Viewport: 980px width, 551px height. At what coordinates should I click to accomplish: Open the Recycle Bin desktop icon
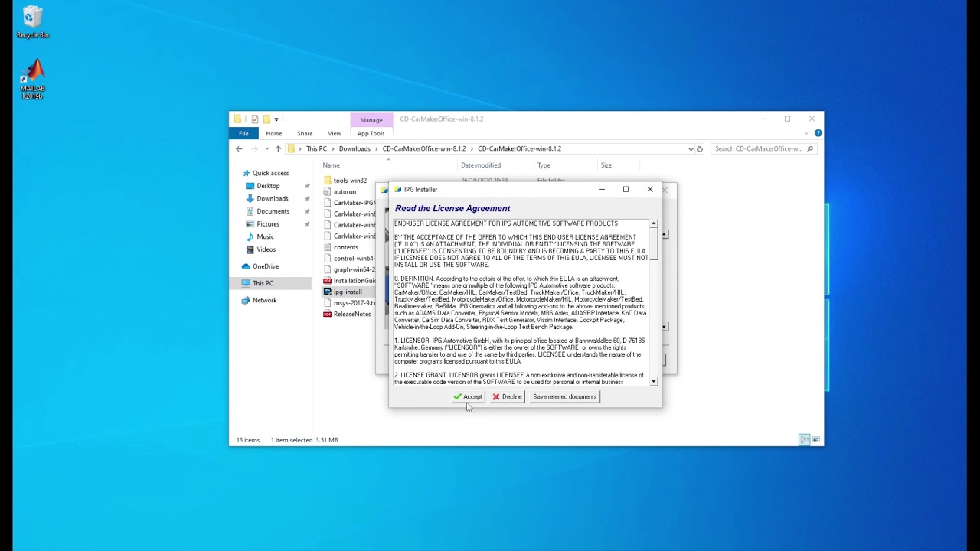click(x=32, y=22)
